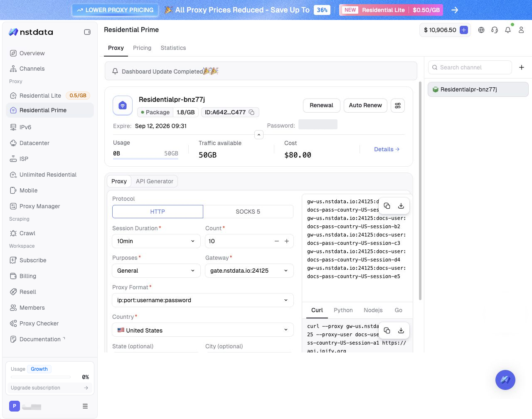Open the floating chat assistant button
Image resolution: width=532 pixels, height=419 pixels.
[x=505, y=380]
